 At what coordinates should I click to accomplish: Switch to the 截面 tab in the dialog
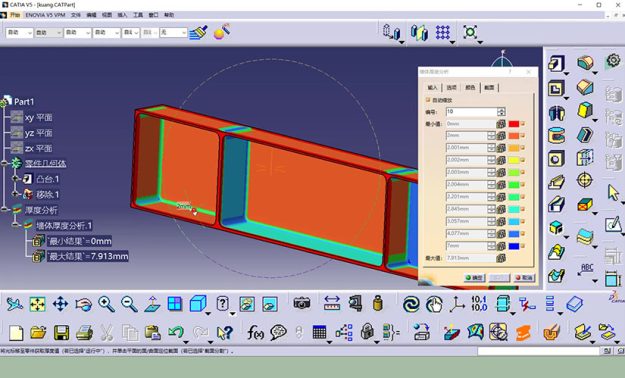[489, 87]
